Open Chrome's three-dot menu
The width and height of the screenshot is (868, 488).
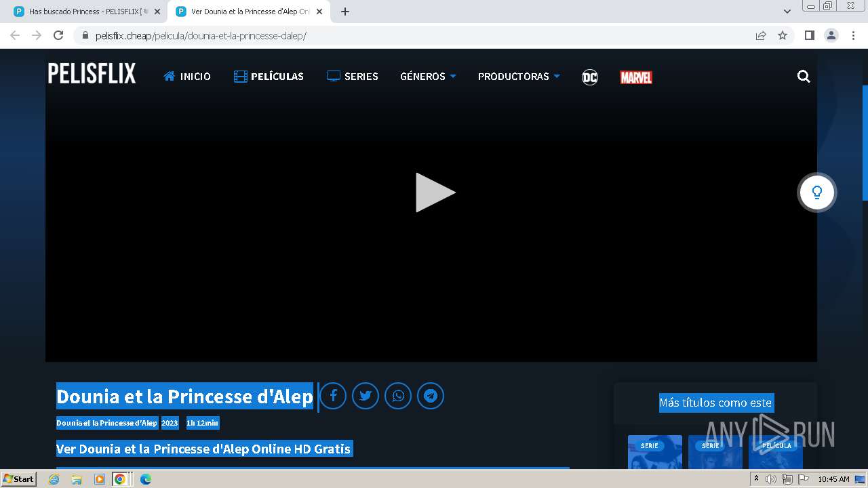853,35
